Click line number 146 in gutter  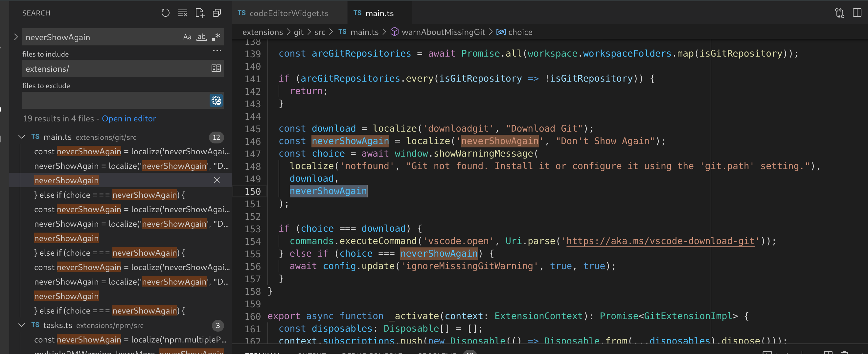pos(253,141)
